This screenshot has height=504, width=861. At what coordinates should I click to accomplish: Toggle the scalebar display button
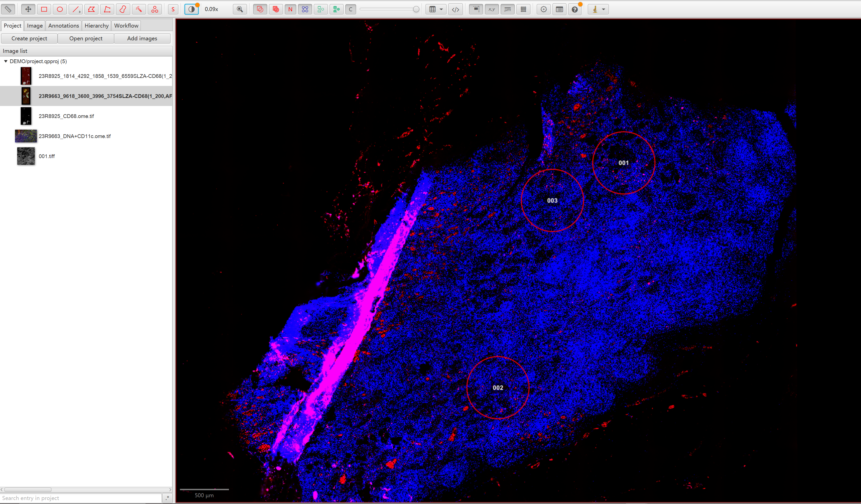(508, 9)
